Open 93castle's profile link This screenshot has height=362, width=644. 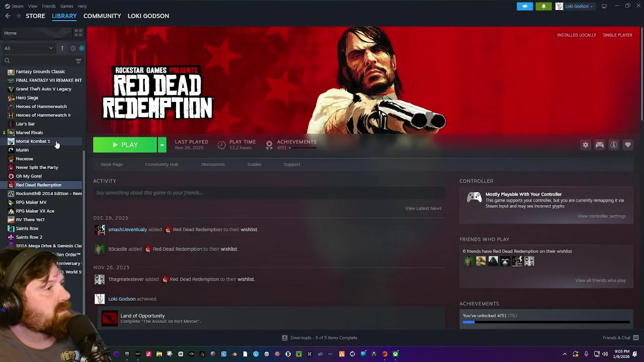pyautogui.click(x=117, y=249)
